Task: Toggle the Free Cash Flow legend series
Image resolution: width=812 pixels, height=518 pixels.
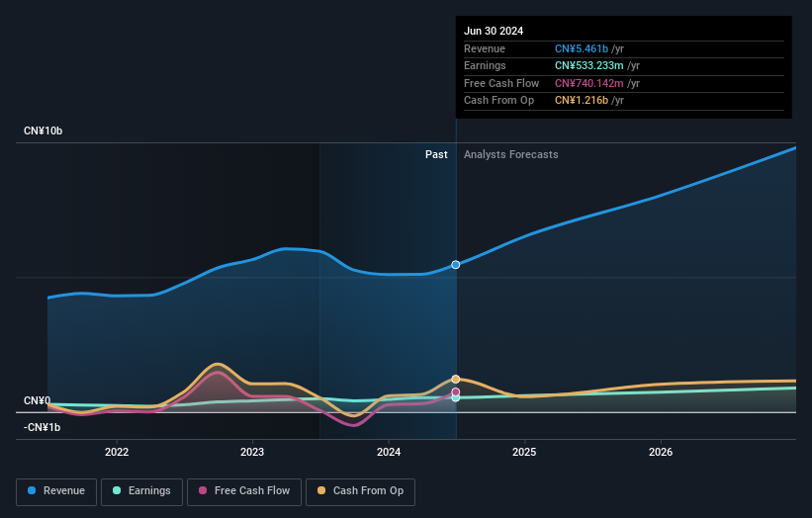Action: tap(244, 491)
